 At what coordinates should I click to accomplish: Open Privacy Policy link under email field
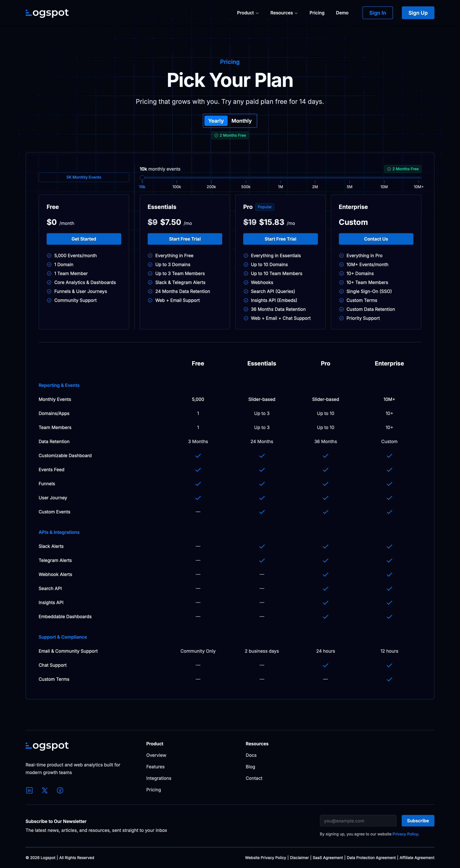[x=405, y=834]
